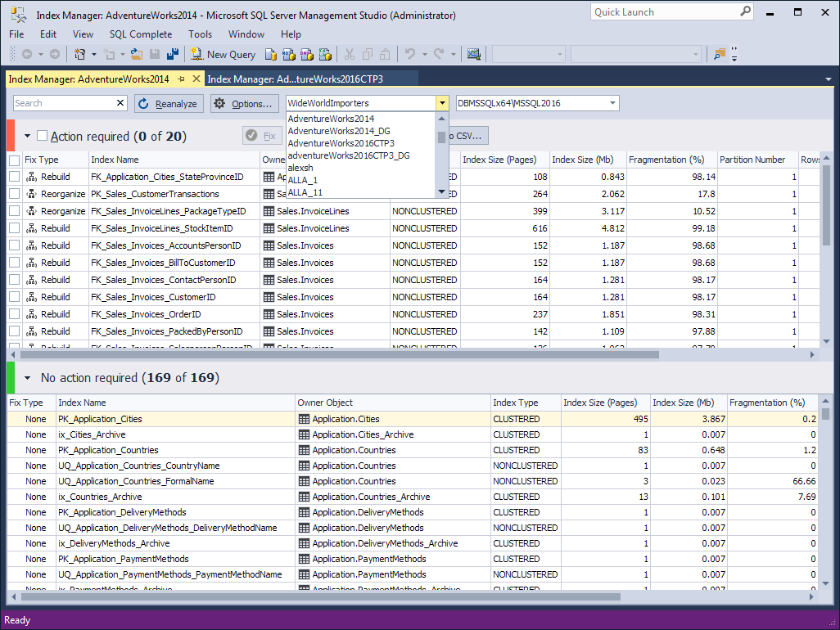Check the FK_Sales_Invoices_AccountsPersonID row checkbox
840x630 pixels.
[15, 245]
